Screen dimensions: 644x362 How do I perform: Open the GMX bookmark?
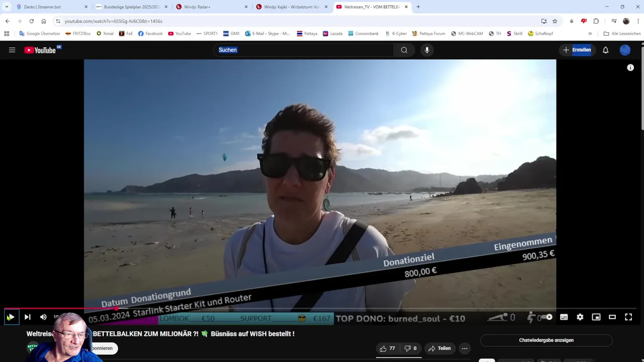(x=231, y=34)
